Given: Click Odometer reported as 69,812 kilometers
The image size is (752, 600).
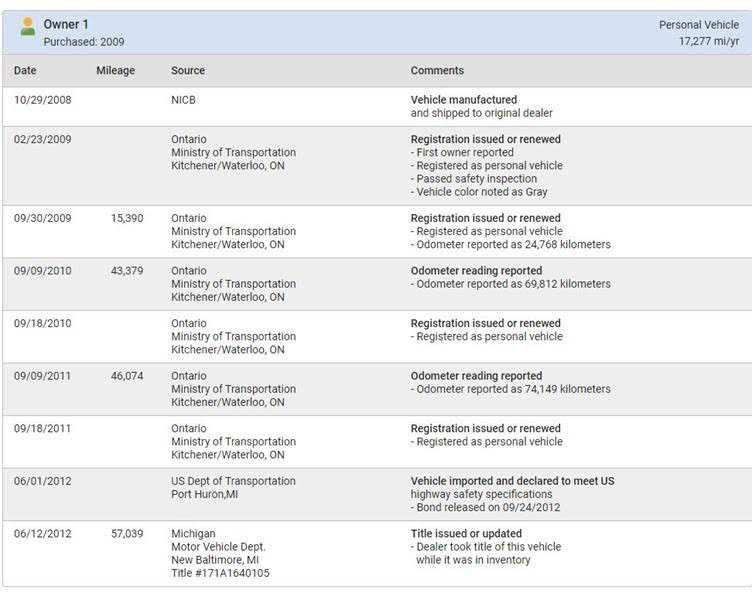Looking at the screenshot, I should click(510, 284).
